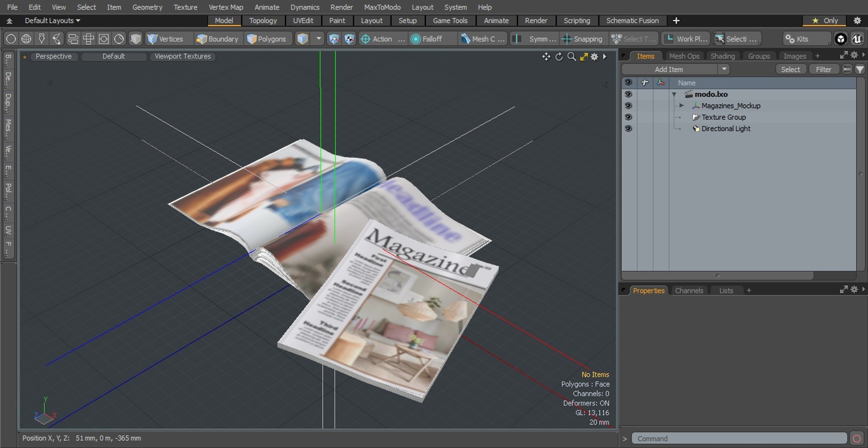Screen dimensions: 868x448
Task: Open the dropdown arrow beside the cube icon
Action: (319, 39)
